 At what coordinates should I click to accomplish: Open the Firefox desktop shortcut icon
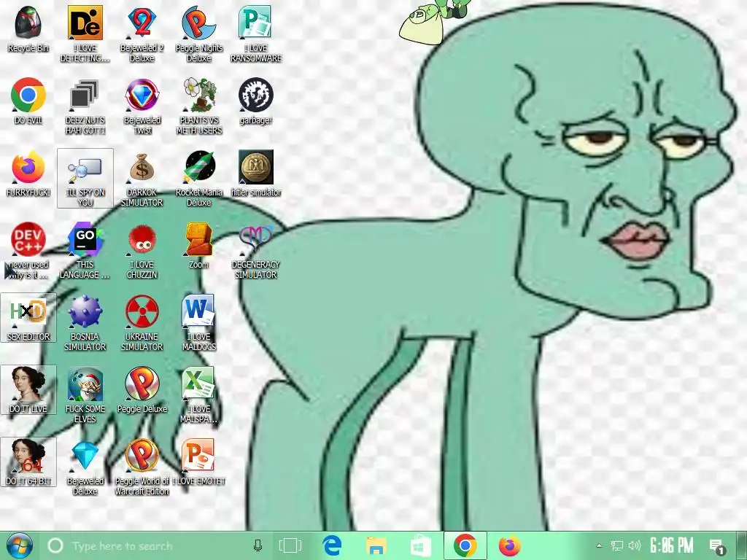[28, 168]
